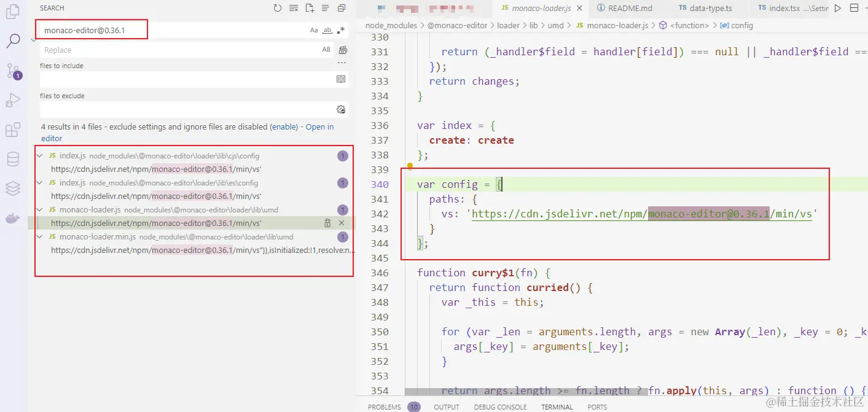This screenshot has width=868, height=412.
Task: Open the Extensions view
Action: pos(13,130)
